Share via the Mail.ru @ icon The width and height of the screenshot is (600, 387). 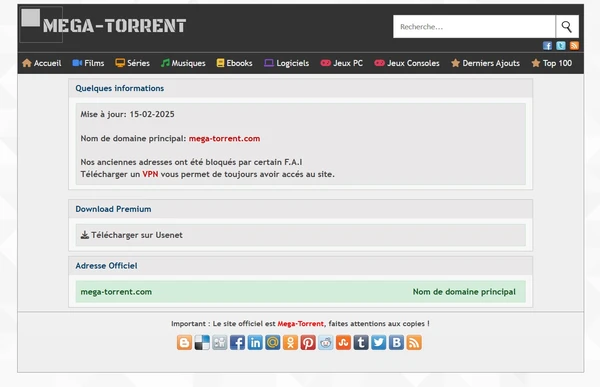coord(273,343)
